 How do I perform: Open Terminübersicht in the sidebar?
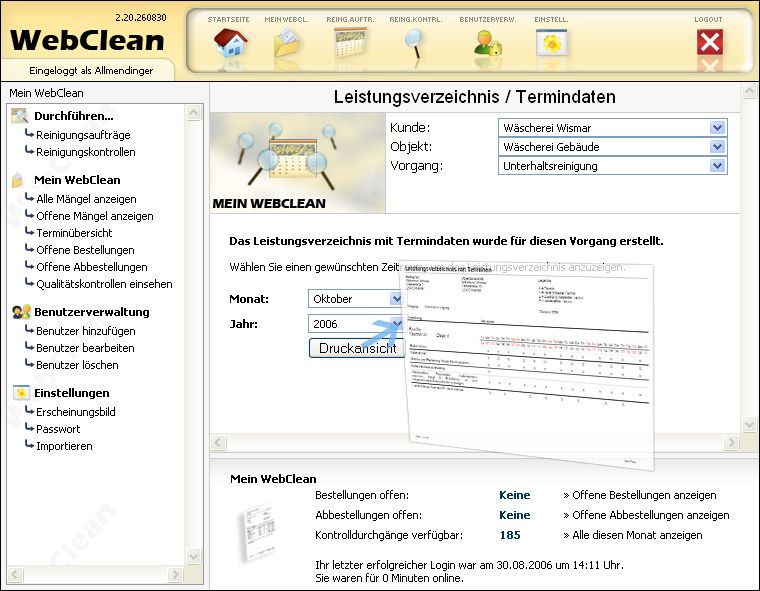pos(74,233)
